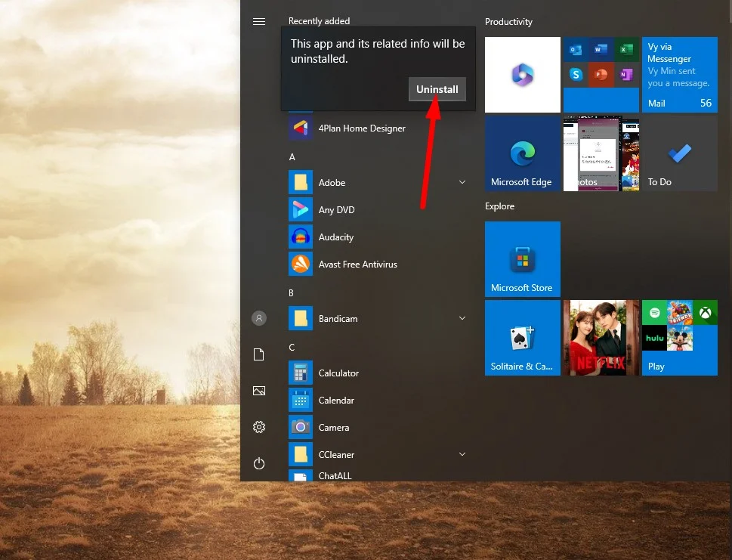Open Netflix via its Explore tile
Screen dimensions: 732x560
601,337
